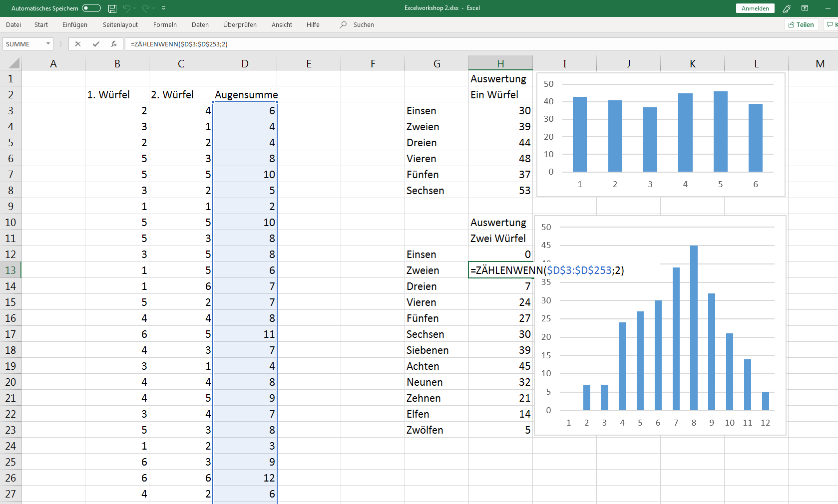The image size is (838, 504).
Task: Open the Undo history dropdown arrow
Action: point(135,8)
